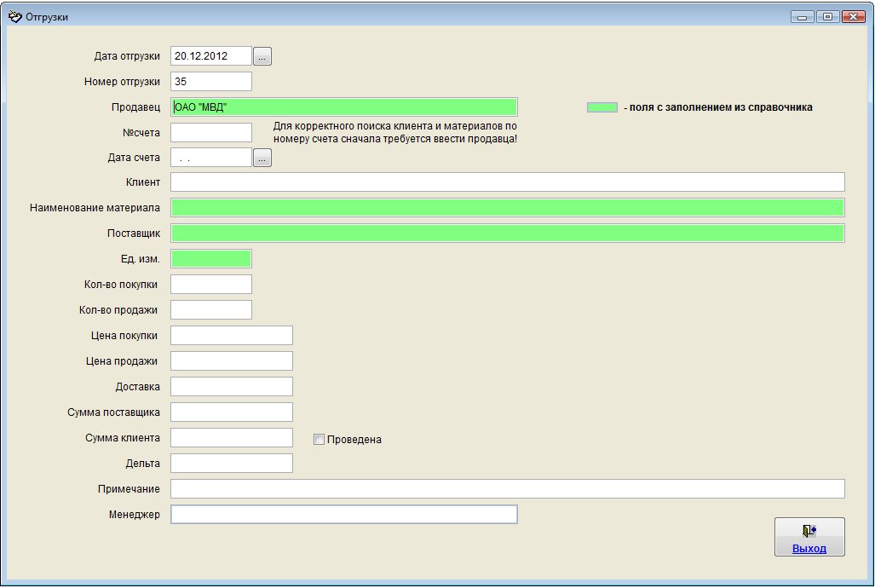Click the Сумма клиента field

pyautogui.click(x=232, y=438)
